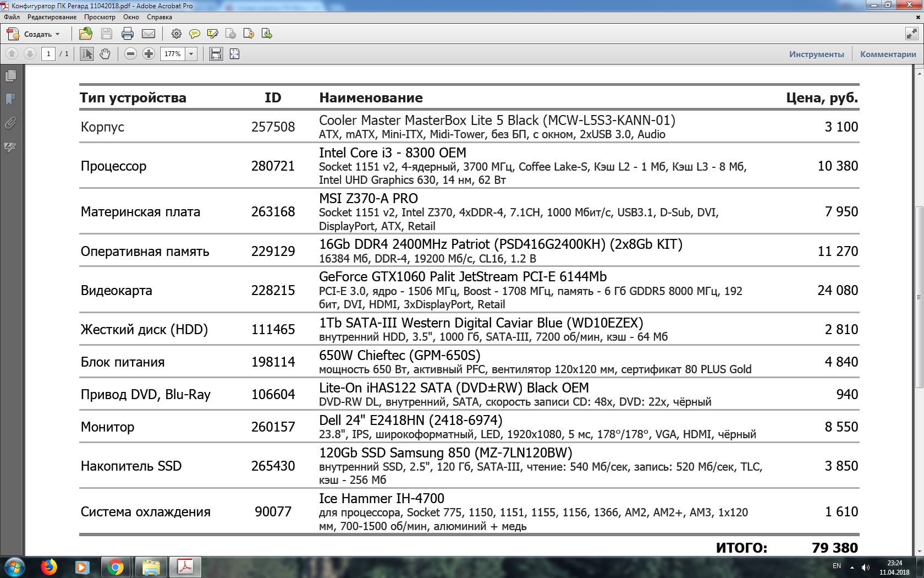The height and width of the screenshot is (578, 924).
Task: Click the Видеокарта row label
Action: pos(117,291)
